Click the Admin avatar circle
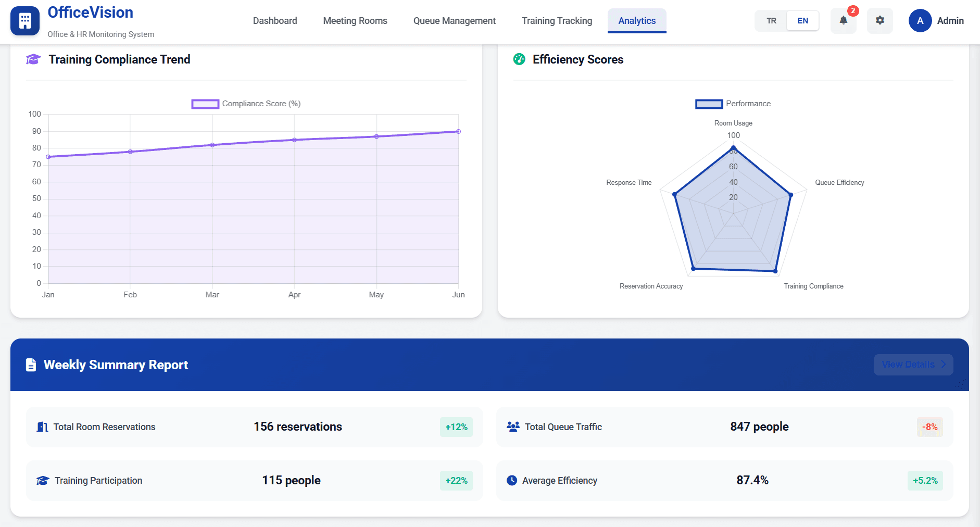 click(x=920, y=21)
